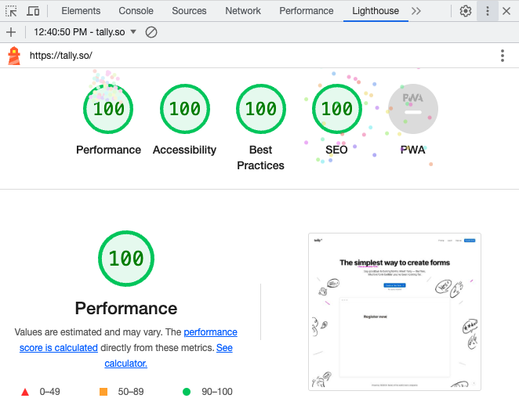The height and width of the screenshot is (420, 519).
Task: Click the '0–49' legend text
Action: click(x=49, y=392)
